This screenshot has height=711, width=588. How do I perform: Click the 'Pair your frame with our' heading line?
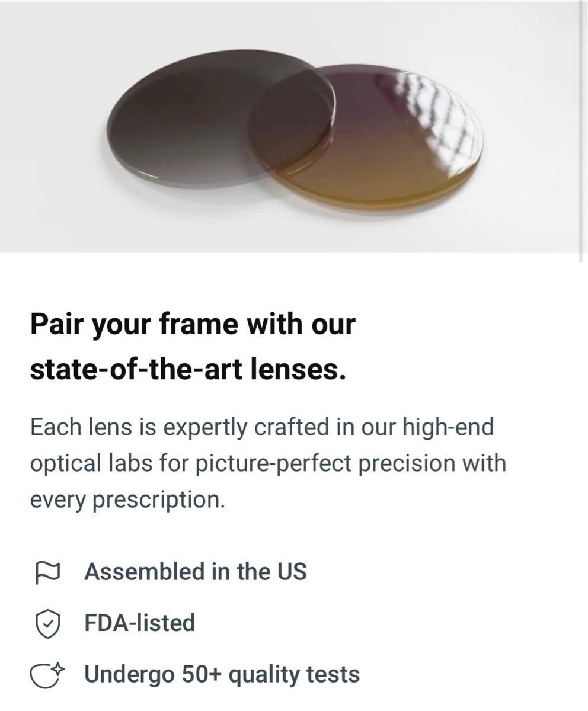tap(193, 325)
